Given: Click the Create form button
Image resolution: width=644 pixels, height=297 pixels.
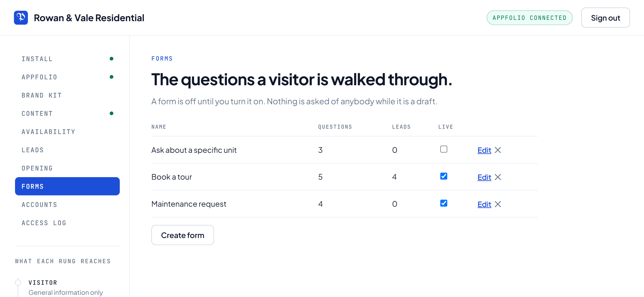Looking at the screenshot, I should pos(182,235).
